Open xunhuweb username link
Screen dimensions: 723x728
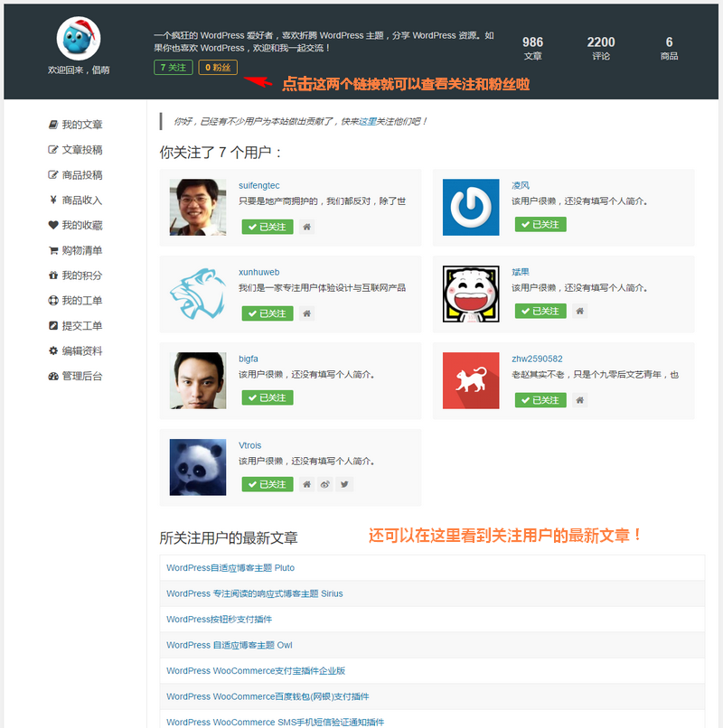(x=259, y=272)
